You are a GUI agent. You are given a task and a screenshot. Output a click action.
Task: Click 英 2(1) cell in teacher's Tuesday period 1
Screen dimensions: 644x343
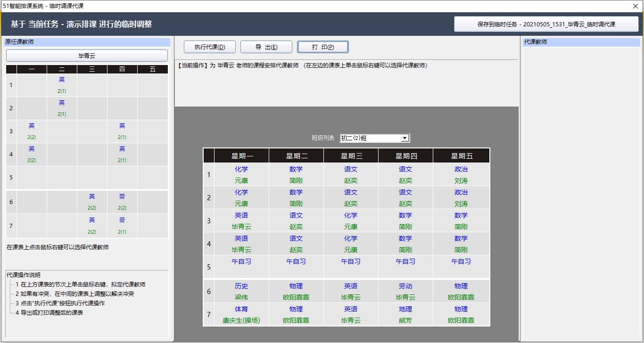[61, 84]
